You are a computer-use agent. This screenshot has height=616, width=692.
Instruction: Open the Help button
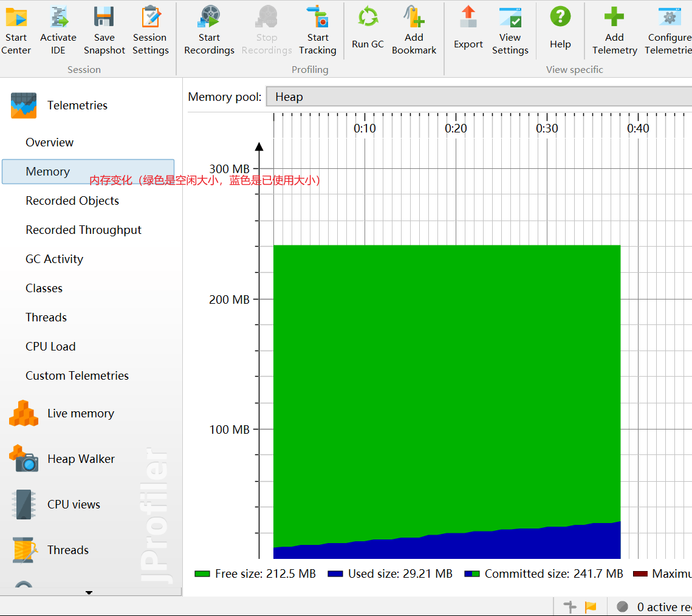[x=560, y=18]
